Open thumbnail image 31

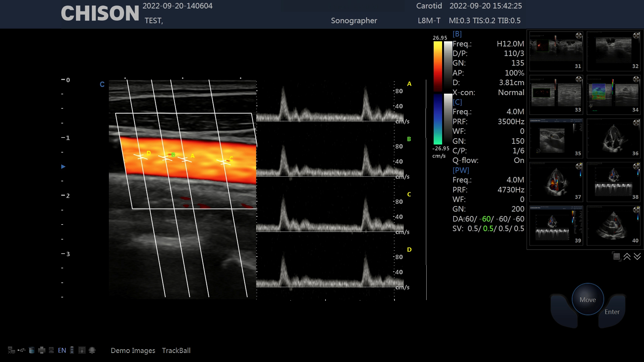[x=556, y=51]
